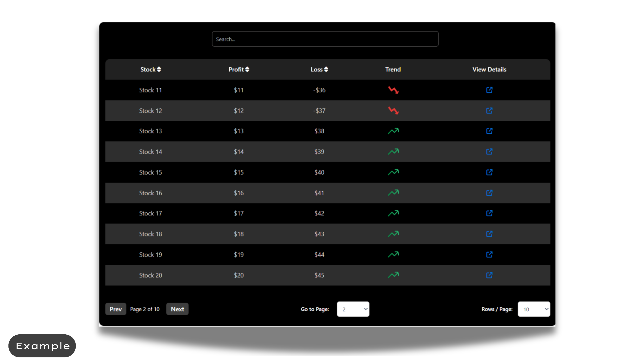Open details for Stock 12
Image resolution: width=644 pixels, height=362 pixels.
[x=489, y=111]
